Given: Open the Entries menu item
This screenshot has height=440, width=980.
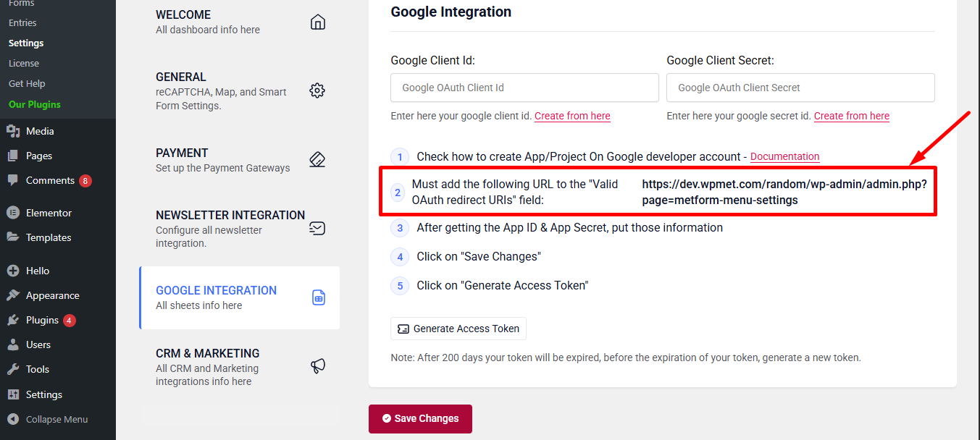Looking at the screenshot, I should (x=22, y=22).
